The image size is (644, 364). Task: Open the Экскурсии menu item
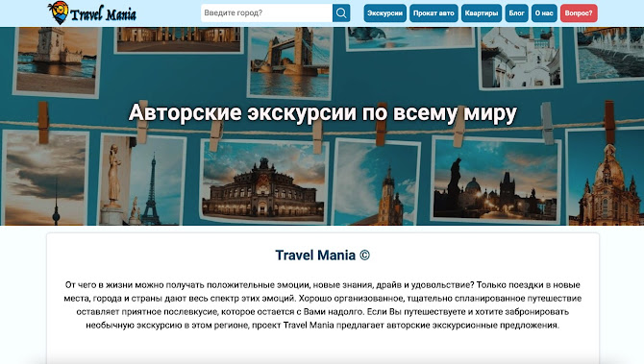pos(384,13)
